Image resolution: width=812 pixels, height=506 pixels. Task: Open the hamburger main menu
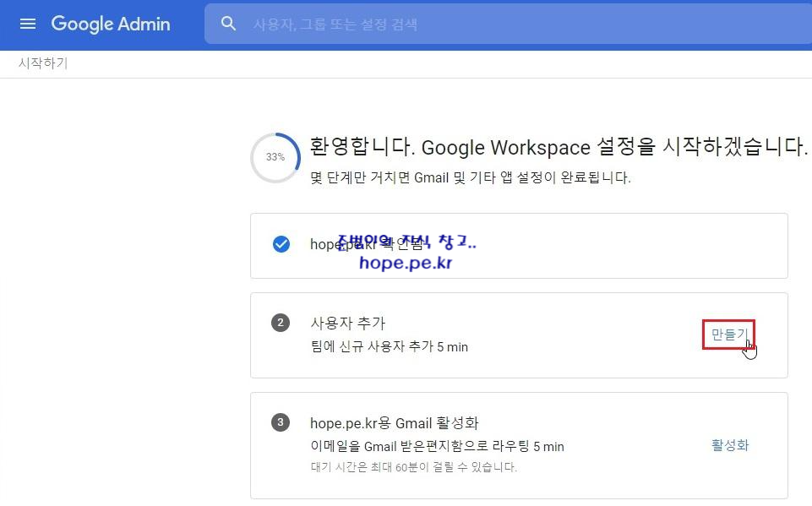tap(27, 24)
